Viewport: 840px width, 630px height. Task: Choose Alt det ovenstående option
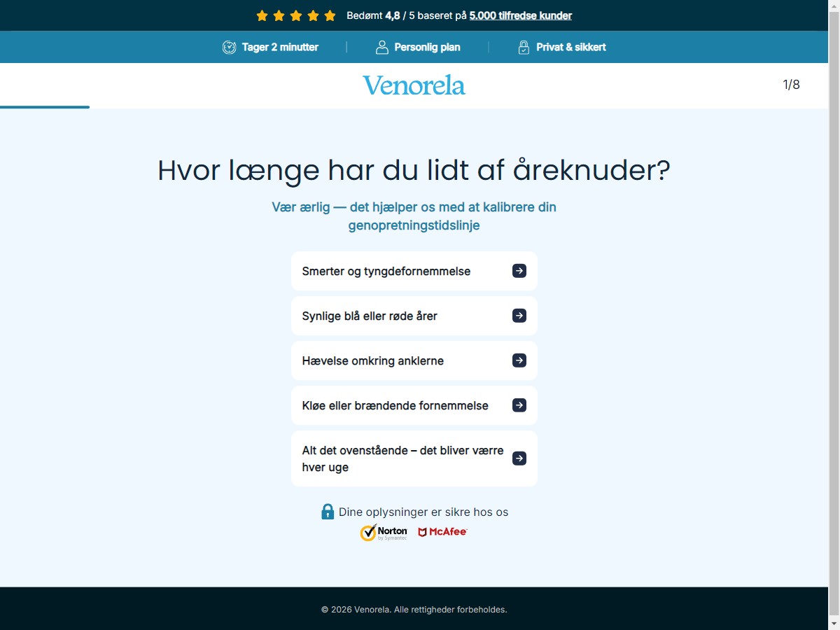click(x=414, y=458)
